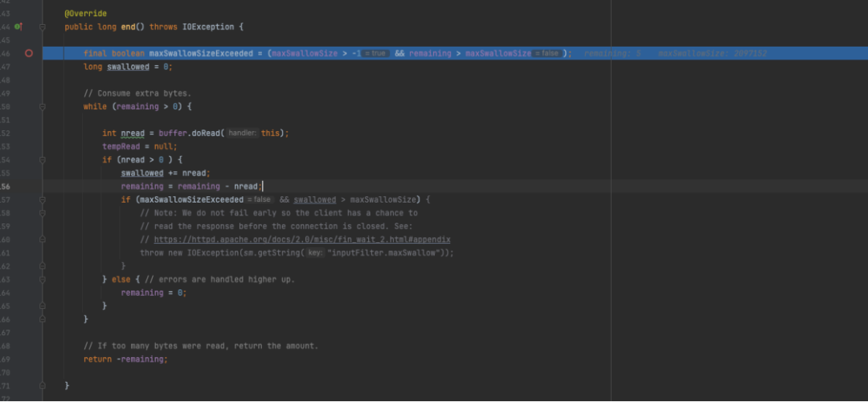Click the 'remaining: 5' inline debug value
The width and height of the screenshot is (868, 402).
612,53
